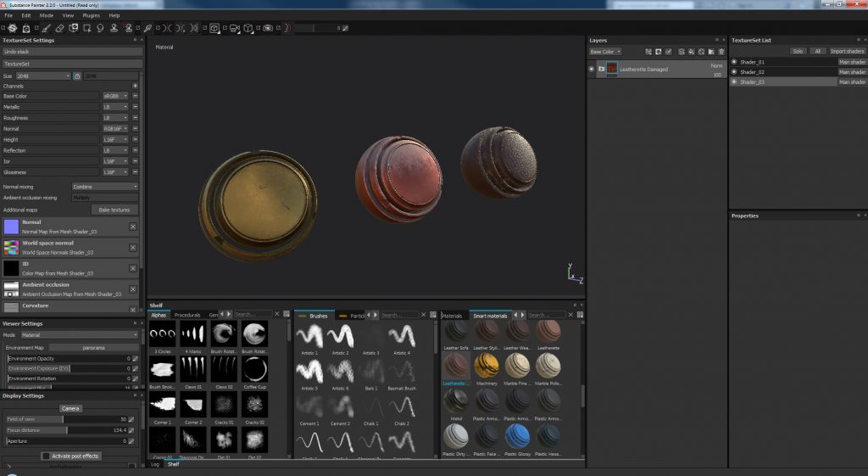Click Add paint layer icon
Image resolution: width=868 pixels, height=476 pixels.
point(682,52)
